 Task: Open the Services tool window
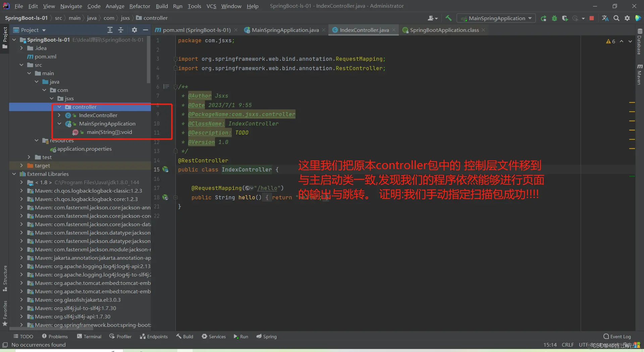click(214, 336)
